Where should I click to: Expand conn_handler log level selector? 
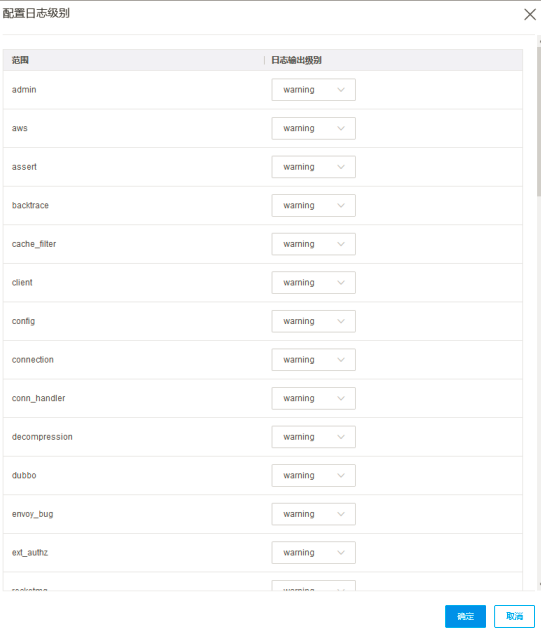coord(313,398)
